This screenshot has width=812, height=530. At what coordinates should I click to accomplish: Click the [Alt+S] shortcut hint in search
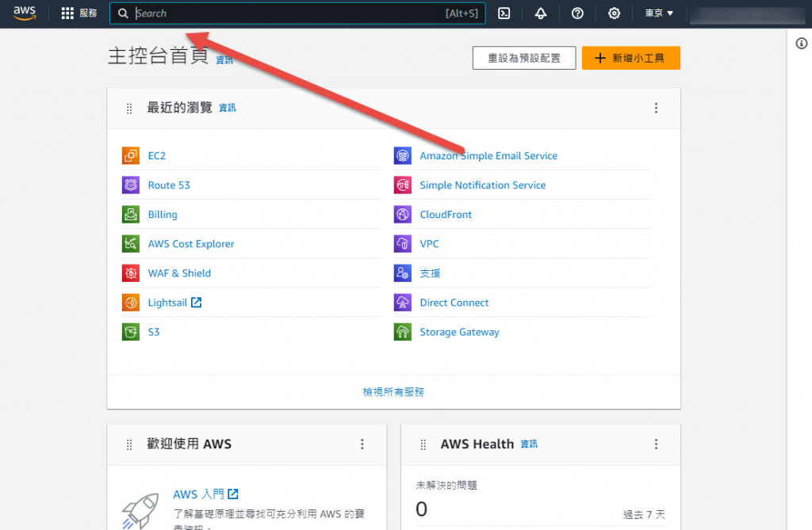pyautogui.click(x=462, y=13)
